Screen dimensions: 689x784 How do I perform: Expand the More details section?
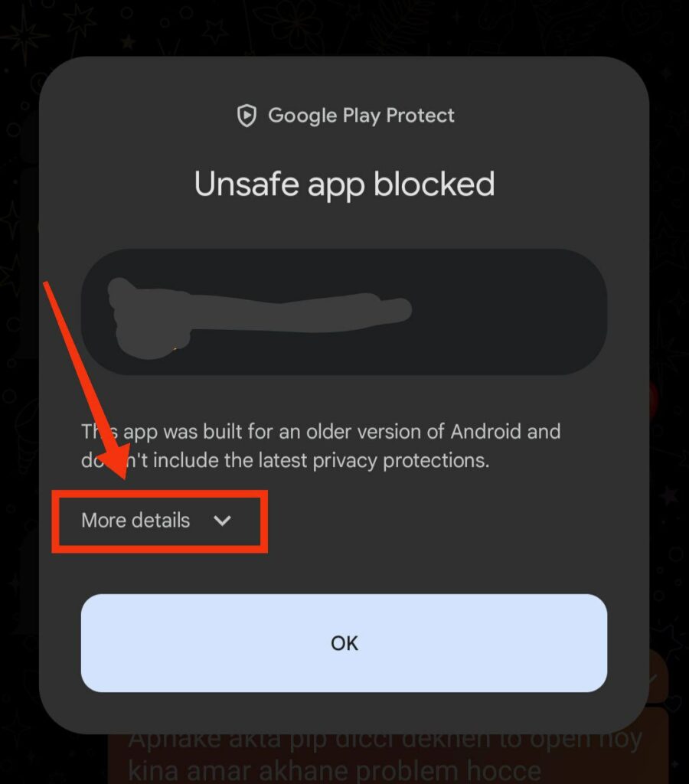click(156, 521)
